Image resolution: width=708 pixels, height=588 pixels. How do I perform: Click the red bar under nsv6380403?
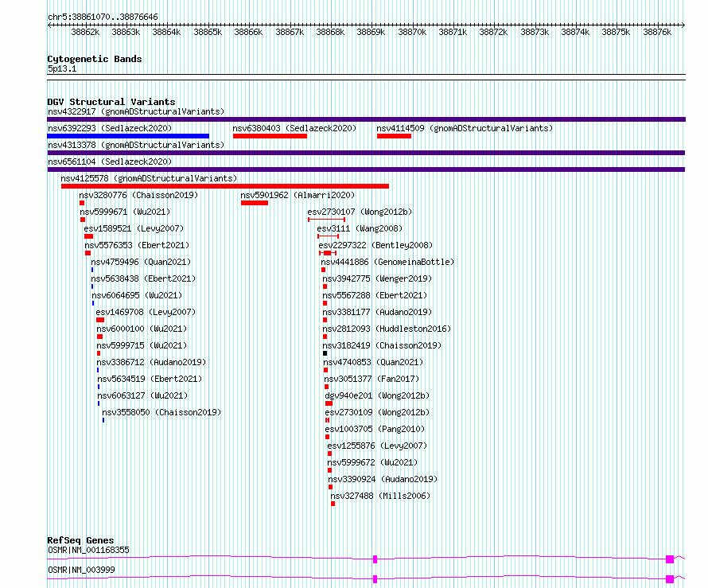coord(270,136)
